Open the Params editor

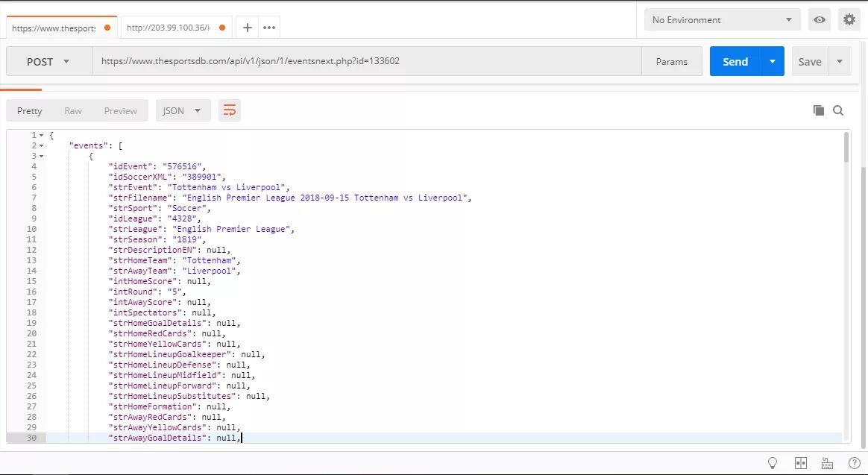click(x=671, y=61)
